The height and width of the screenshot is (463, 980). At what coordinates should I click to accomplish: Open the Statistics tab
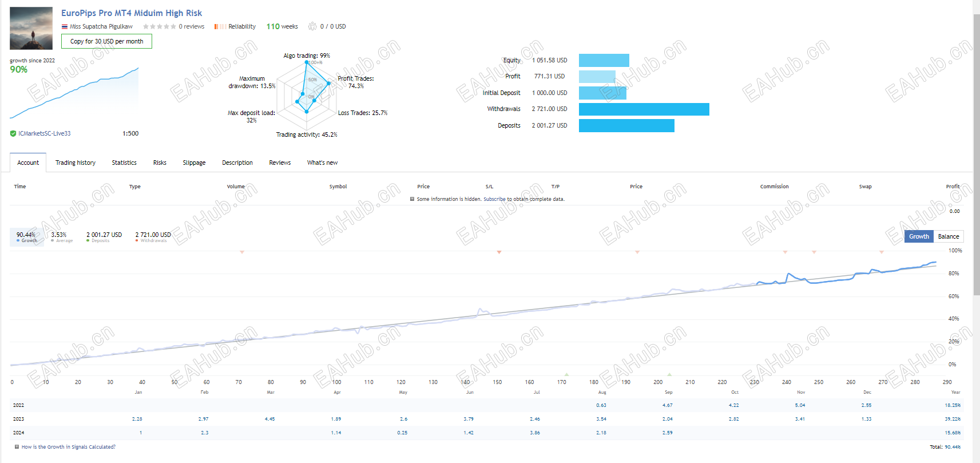pos(124,163)
